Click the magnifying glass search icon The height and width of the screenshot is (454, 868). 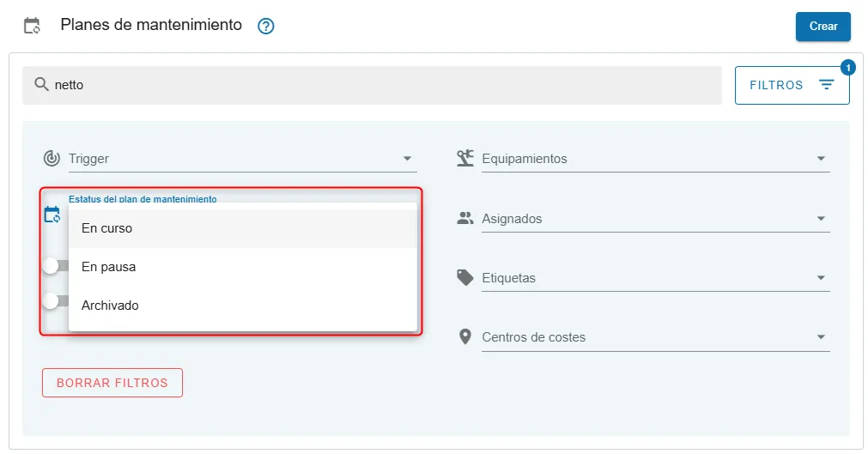coord(41,85)
